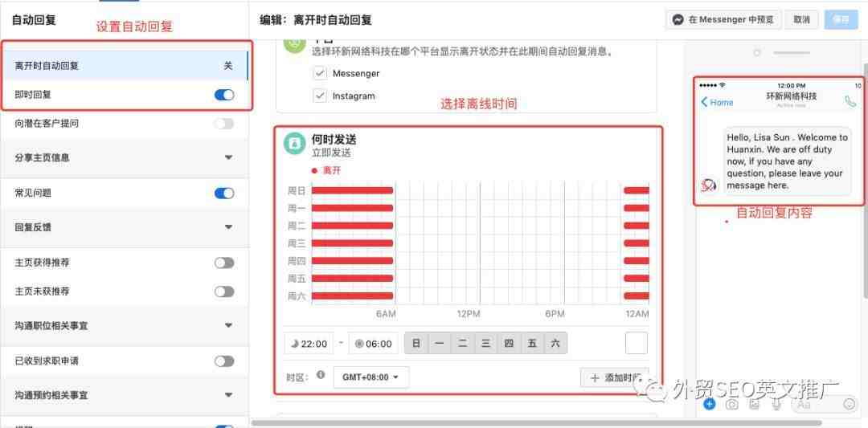Image resolution: width=868 pixels, height=428 pixels.
Task: Click the sun icon in the 06:00 field
Action: pyautogui.click(x=359, y=344)
